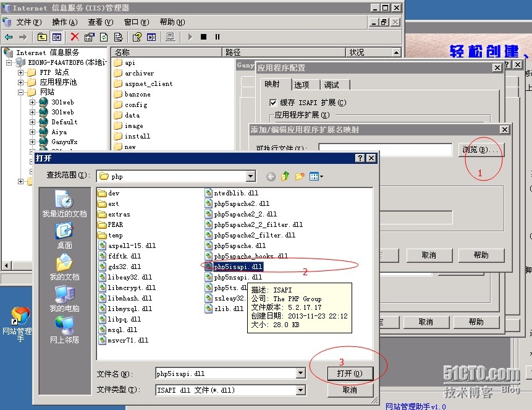Click the 文件名 input field

tap(226, 374)
